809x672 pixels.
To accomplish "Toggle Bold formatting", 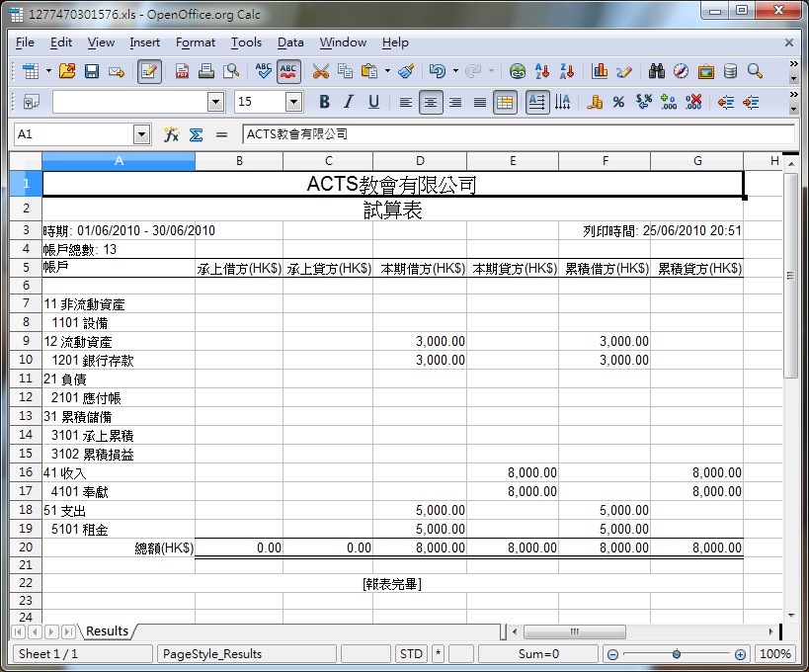I will pyautogui.click(x=324, y=102).
